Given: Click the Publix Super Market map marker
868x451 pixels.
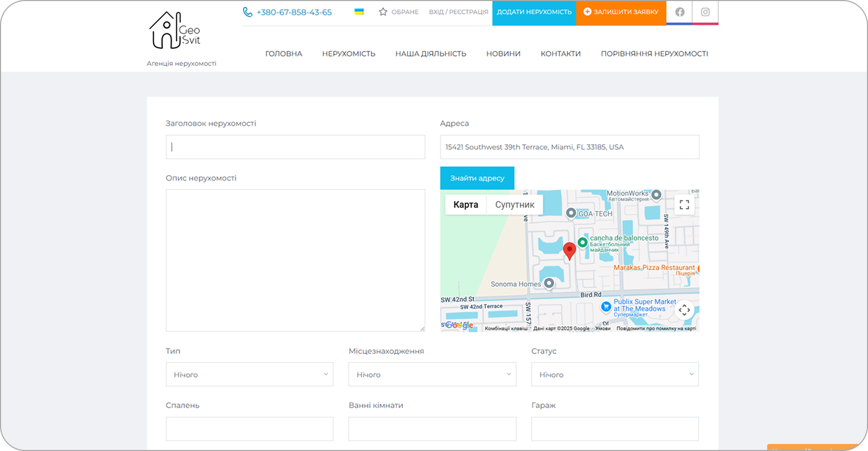Looking at the screenshot, I should click(606, 307).
